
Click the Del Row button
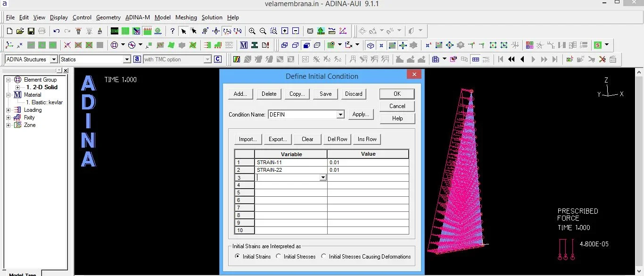click(338, 139)
